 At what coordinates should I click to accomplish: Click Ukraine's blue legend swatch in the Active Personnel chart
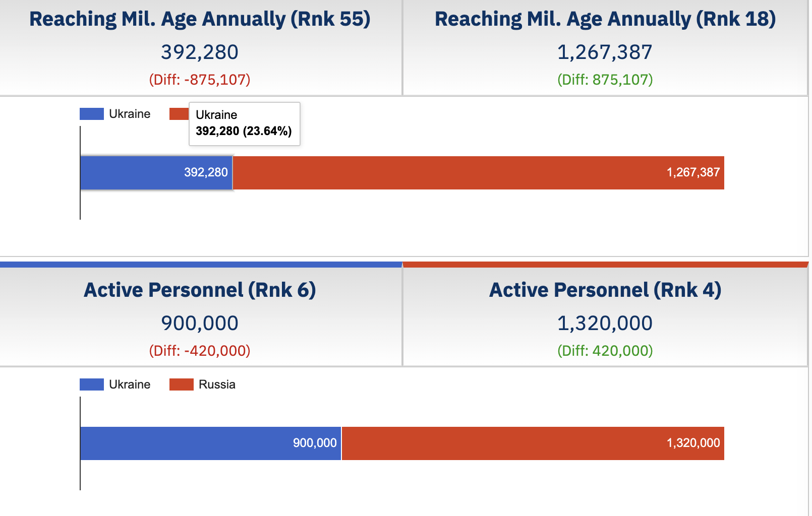(x=91, y=384)
